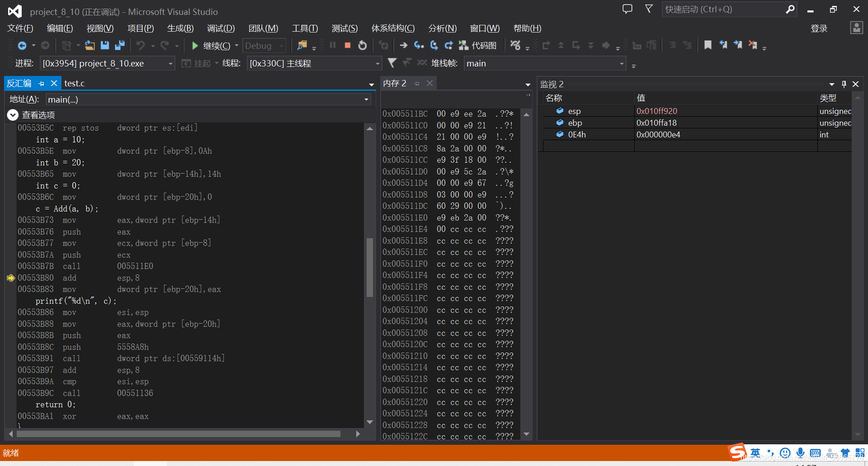Open the 生成(B) build menu
This screenshot has height=466, width=868.
pyautogui.click(x=180, y=28)
